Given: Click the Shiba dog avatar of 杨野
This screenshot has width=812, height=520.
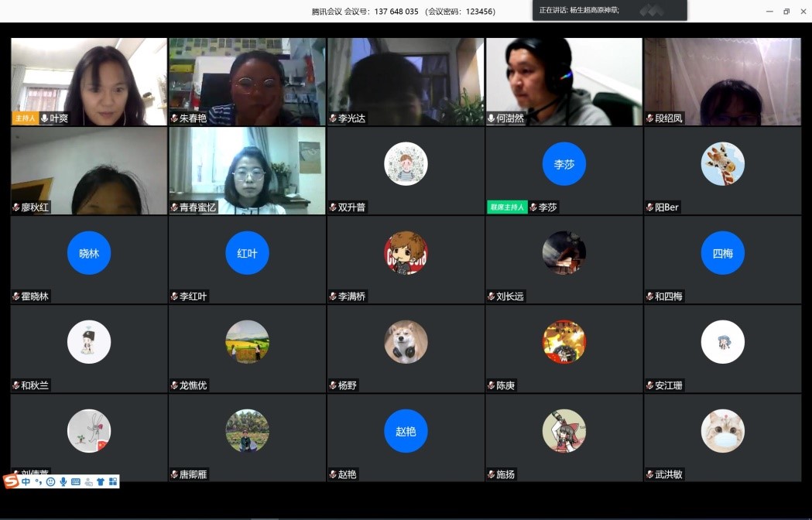Looking at the screenshot, I should (406, 341).
